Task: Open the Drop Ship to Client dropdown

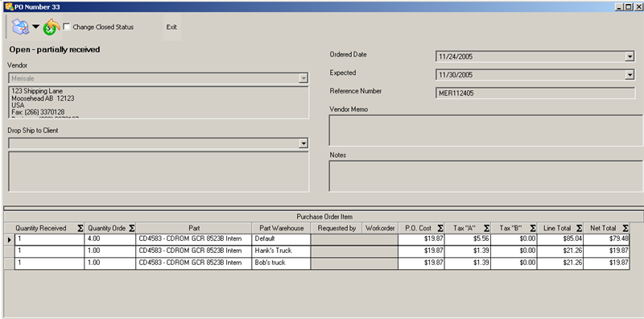Action: pos(303,143)
